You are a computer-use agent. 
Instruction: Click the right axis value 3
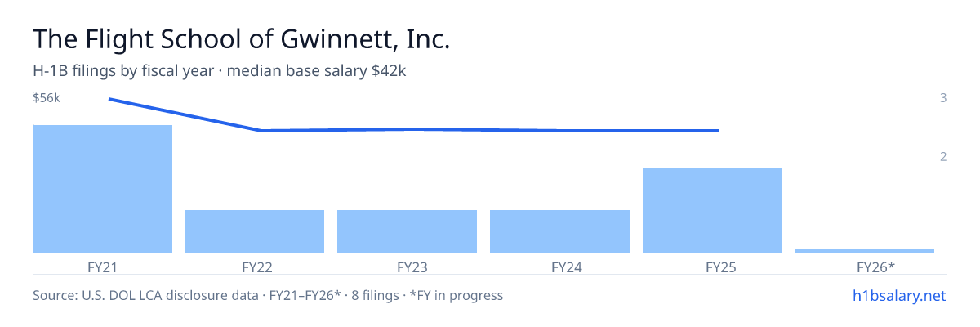943,98
